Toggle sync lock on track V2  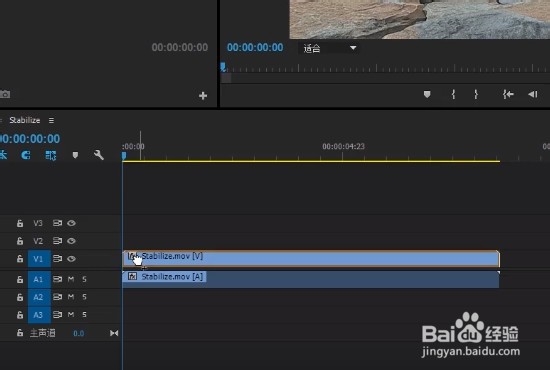click(x=57, y=241)
